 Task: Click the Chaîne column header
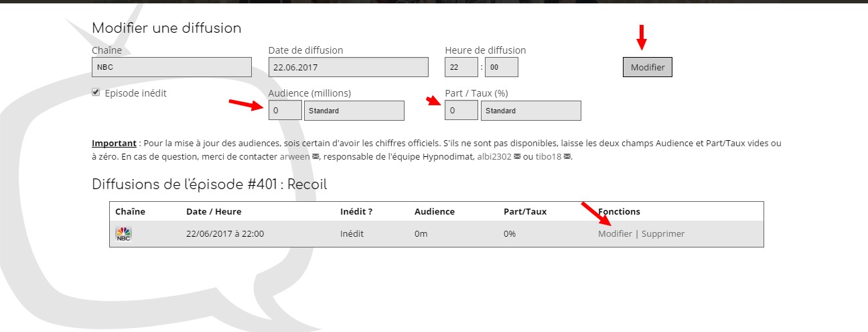[x=130, y=211]
